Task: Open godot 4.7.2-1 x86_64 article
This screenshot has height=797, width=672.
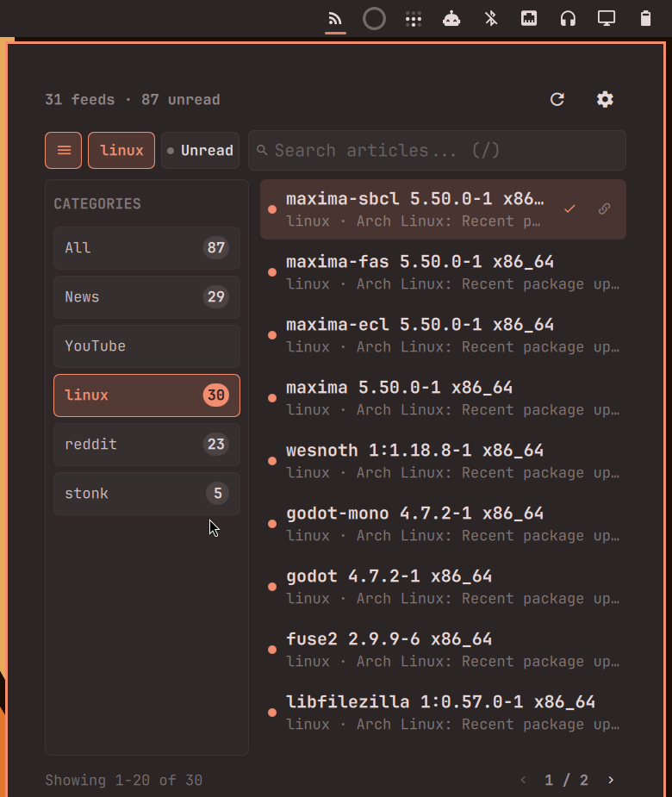Action: (443, 587)
